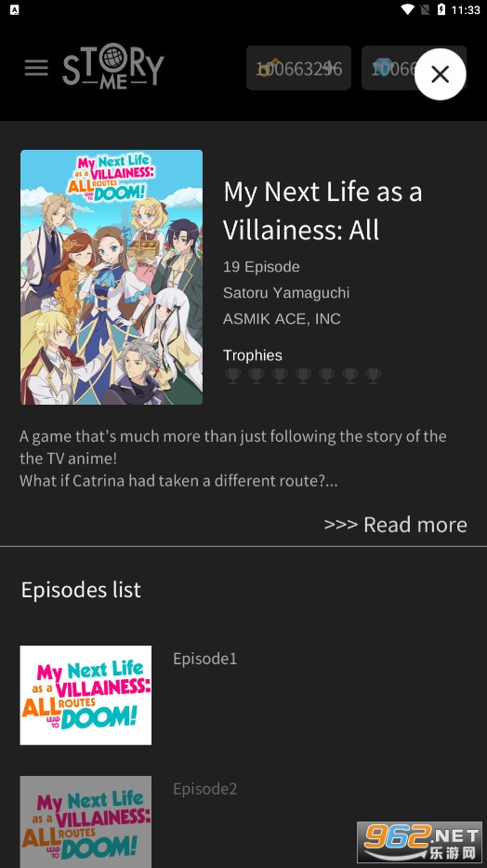The width and height of the screenshot is (487, 868).
Task: Open the gold coin balance counter
Action: point(298,68)
